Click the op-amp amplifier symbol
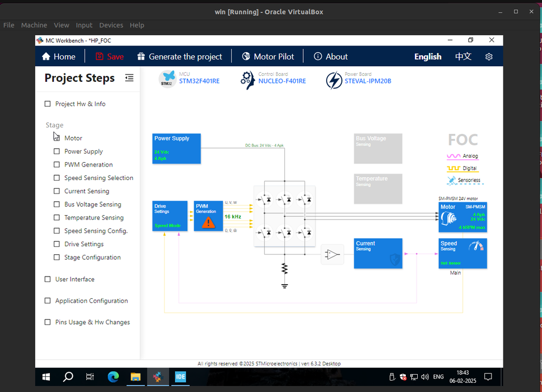This screenshot has height=392, width=542. (332, 255)
